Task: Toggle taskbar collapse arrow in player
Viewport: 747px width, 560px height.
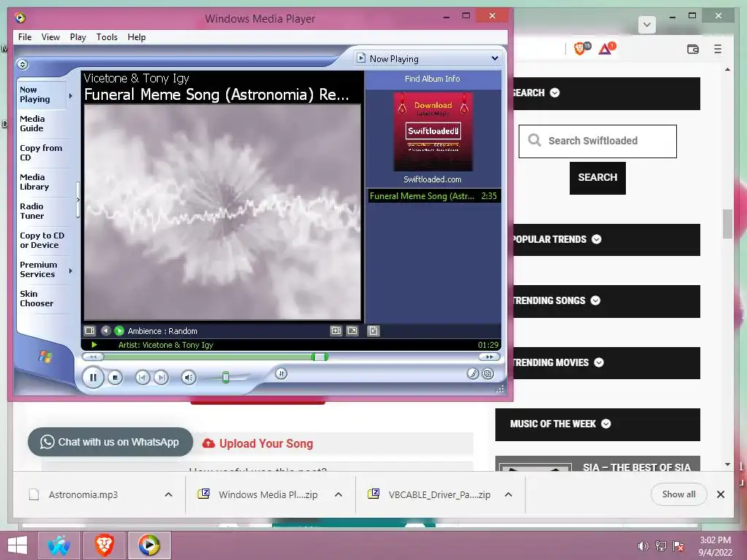Action: pos(23,64)
